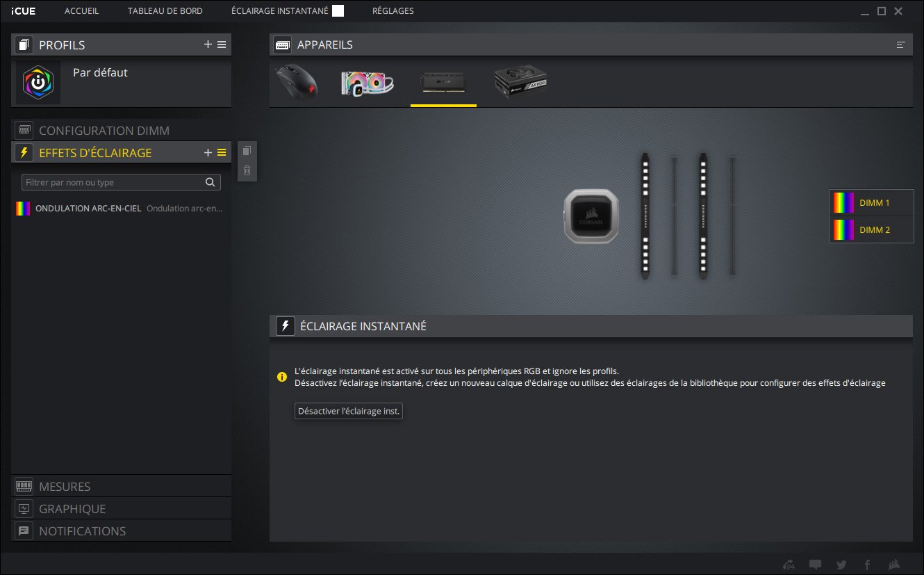924x575 pixels.
Task: Click the GRAPHIQUE chart icon
Action: pos(24,508)
